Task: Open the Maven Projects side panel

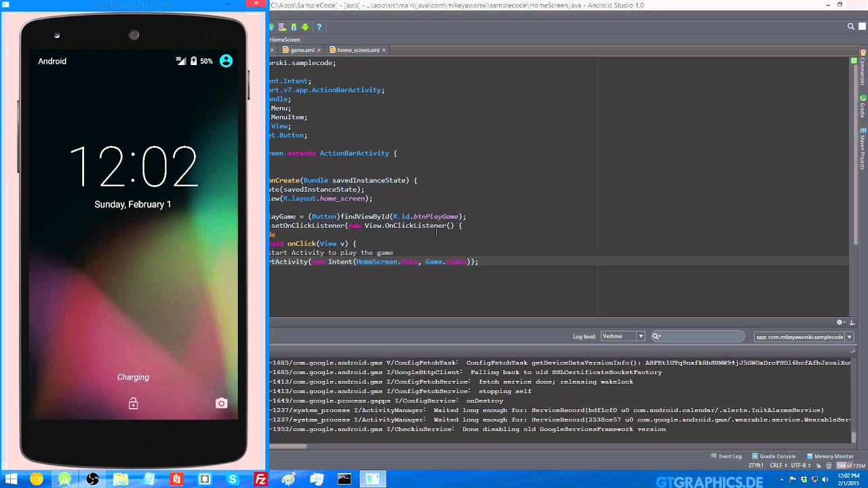Action: pyautogui.click(x=863, y=148)
